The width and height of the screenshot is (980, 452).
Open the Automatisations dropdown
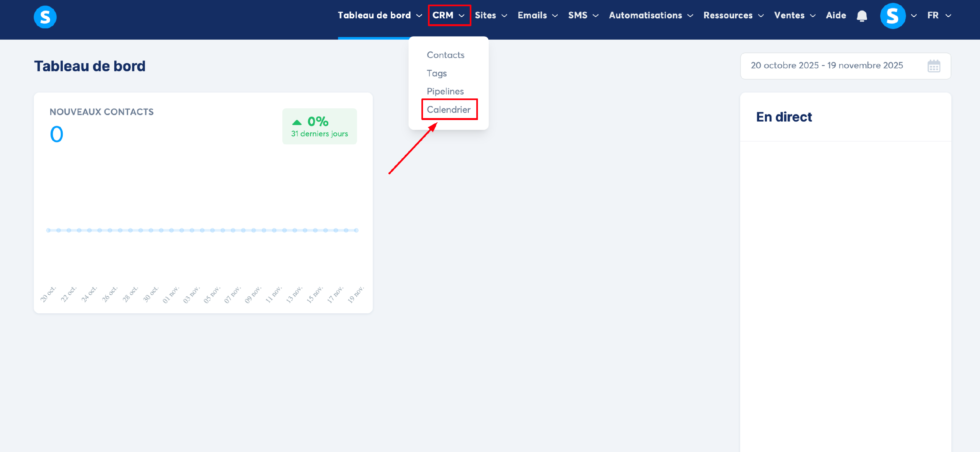point(650,16)
